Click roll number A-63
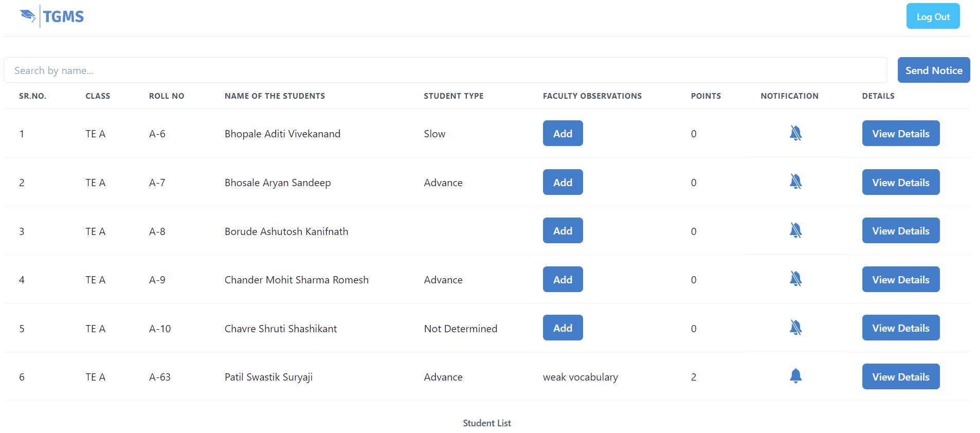The image size is (980, 433). 160,377
